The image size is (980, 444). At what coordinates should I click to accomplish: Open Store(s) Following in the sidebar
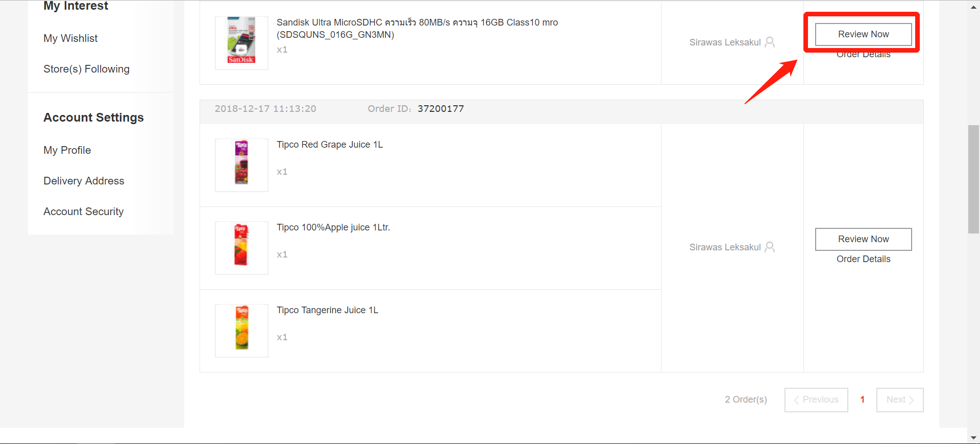(86, 69)
